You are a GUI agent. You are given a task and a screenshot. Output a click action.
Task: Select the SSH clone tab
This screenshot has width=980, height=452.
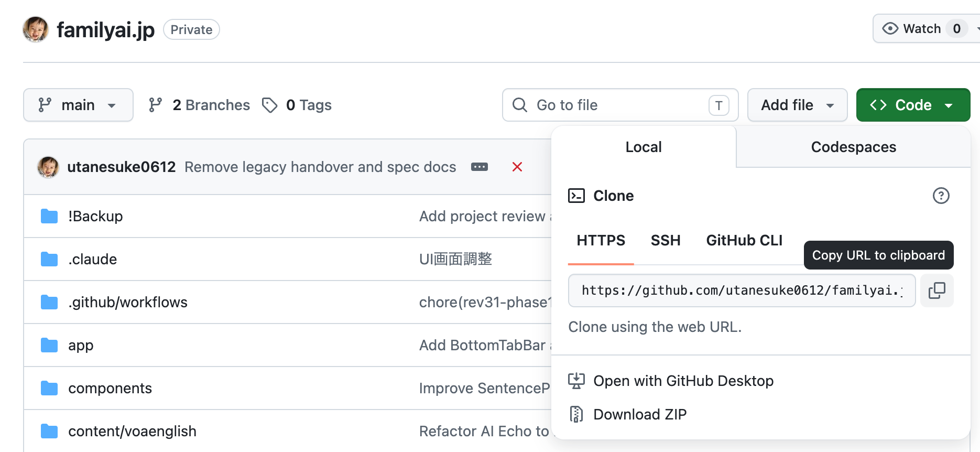[x=666, y=241]
